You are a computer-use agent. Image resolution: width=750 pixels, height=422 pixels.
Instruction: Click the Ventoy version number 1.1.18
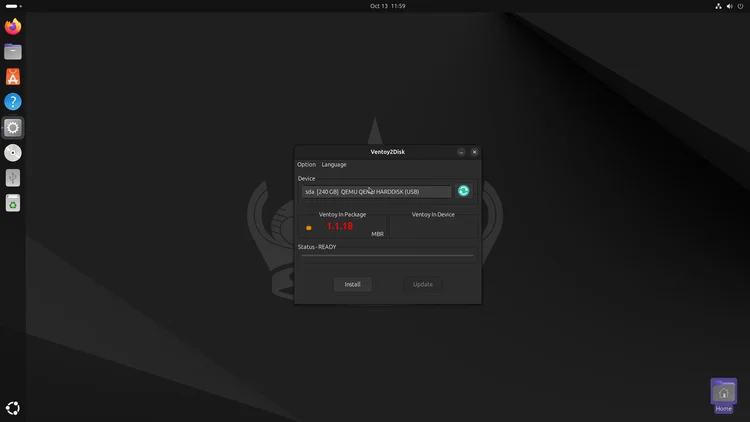point(340,226)
